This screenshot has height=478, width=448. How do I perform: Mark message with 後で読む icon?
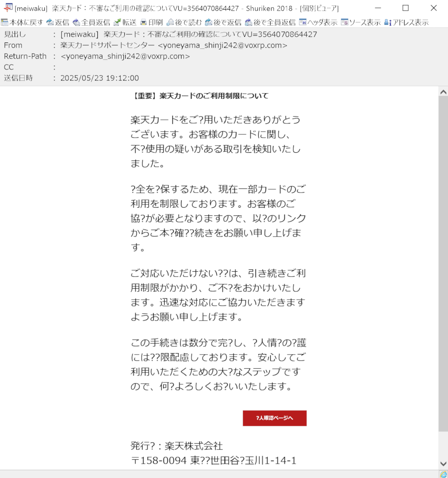pos(170,22)
